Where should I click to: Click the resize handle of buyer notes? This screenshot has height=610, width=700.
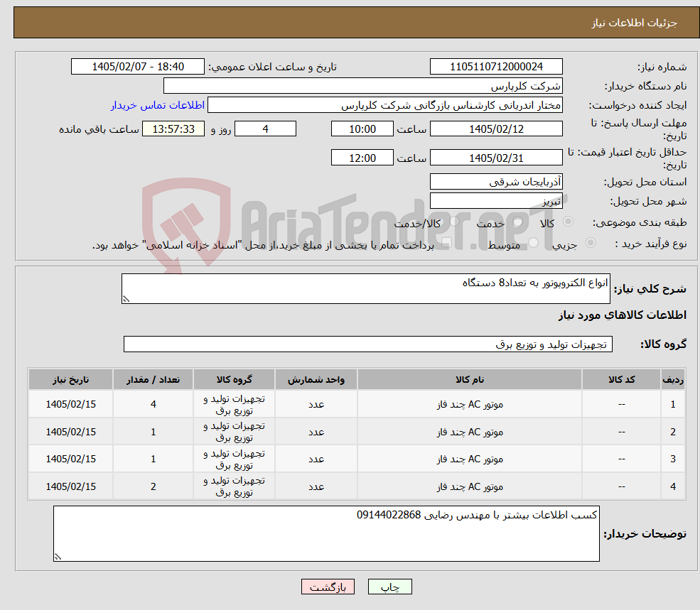[58, 557]
